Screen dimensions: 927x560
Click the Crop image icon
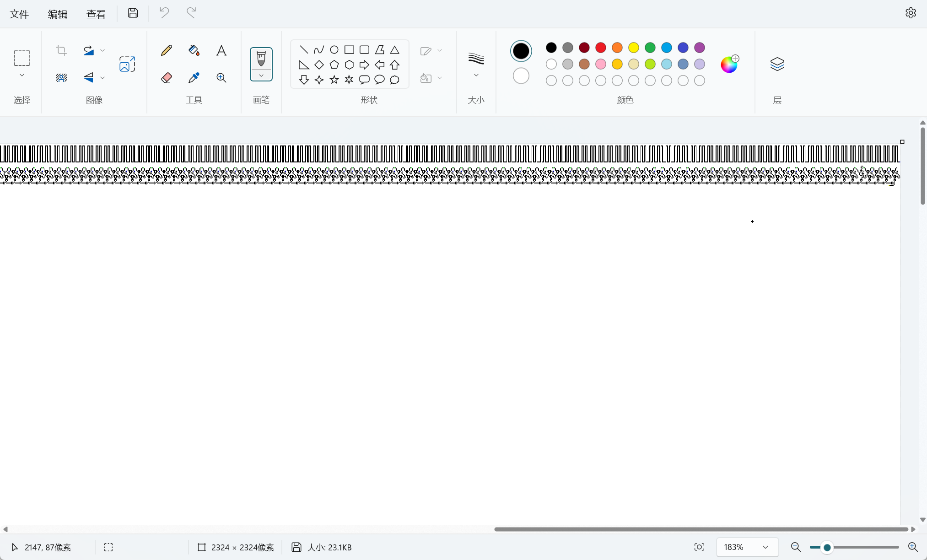61,50
